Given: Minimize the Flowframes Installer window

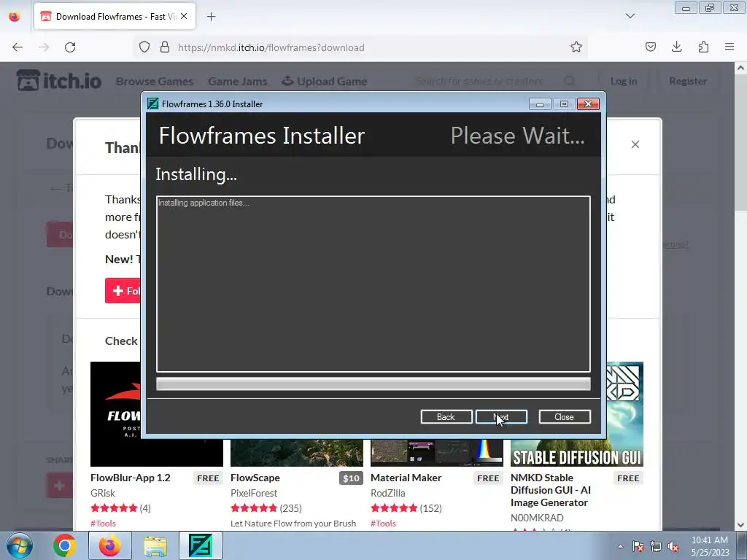Looking at the screenshot, I should 540,104.
